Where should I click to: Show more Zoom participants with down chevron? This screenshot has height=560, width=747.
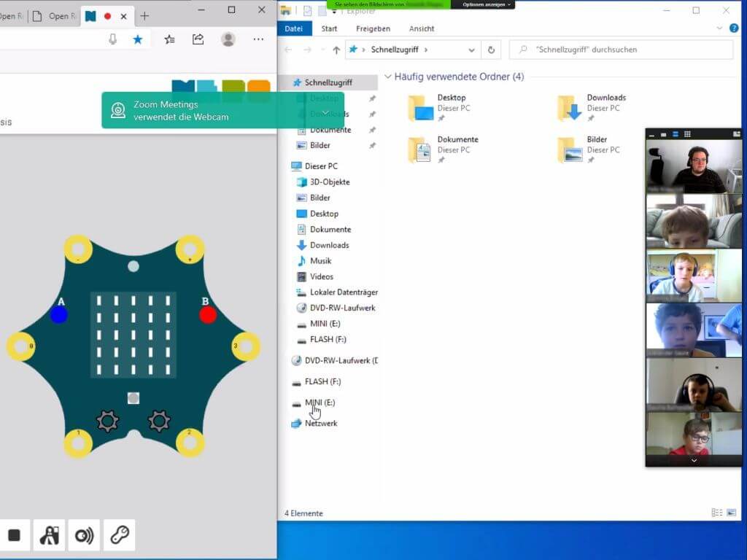(694, 461)
